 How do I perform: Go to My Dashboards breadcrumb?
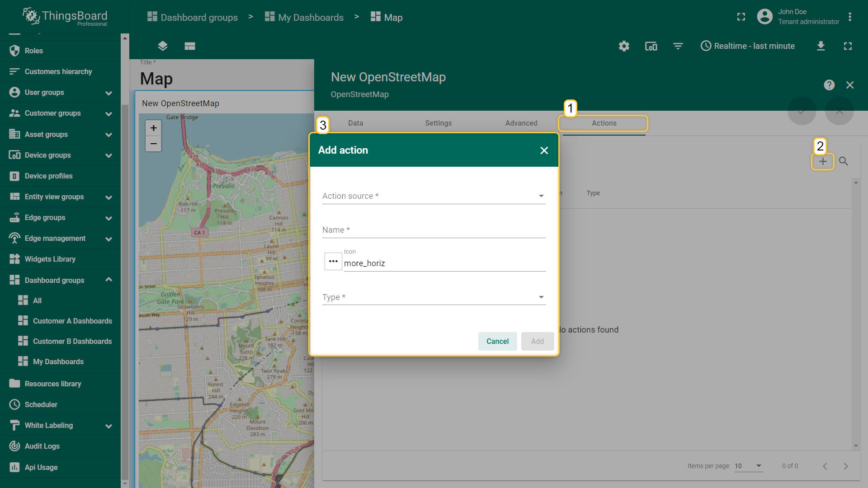click(x=304, y=17)
